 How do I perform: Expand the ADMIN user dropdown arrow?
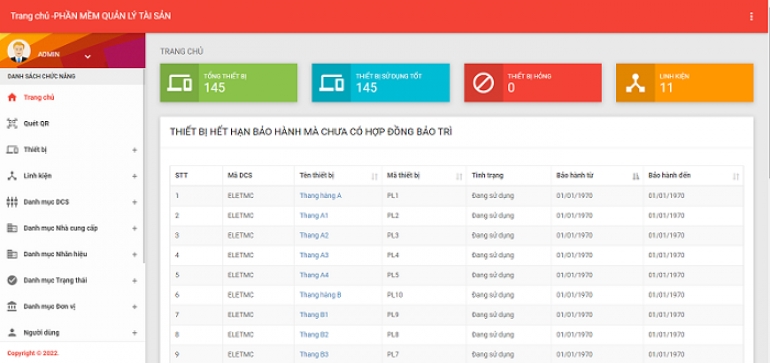(x=87, y=56)
